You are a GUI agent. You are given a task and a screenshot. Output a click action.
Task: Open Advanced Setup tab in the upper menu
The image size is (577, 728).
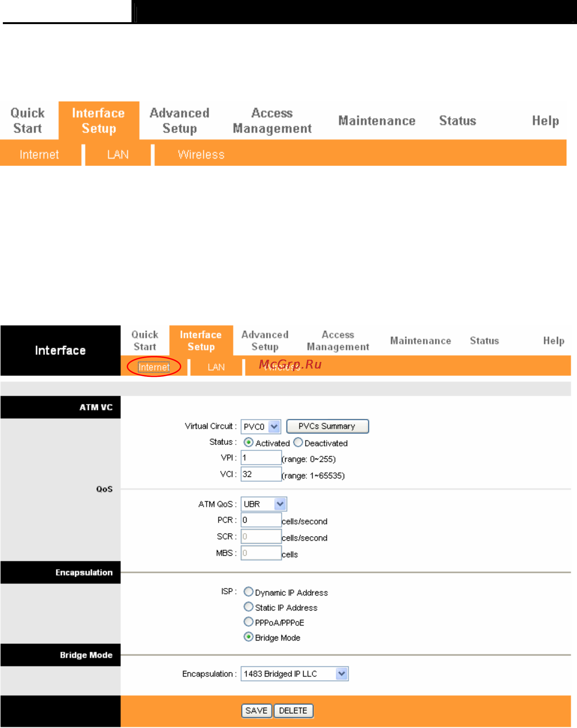(x=179, y=120)
